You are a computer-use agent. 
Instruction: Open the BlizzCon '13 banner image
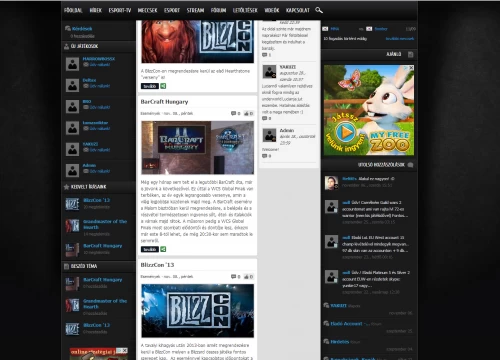point(197,311)
